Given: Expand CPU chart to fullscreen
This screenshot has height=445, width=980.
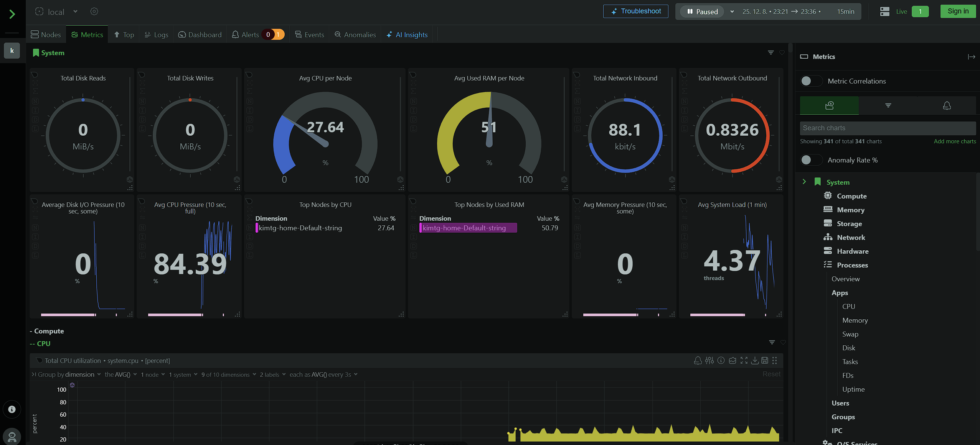Looking at the screenshot, I should [x=744, y=360].
